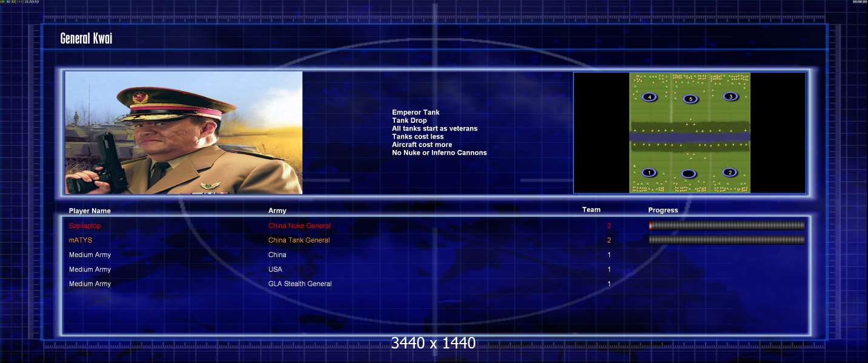Click the plain China army entry
This screenshot has height=363, width=868.
click(277, 255)
